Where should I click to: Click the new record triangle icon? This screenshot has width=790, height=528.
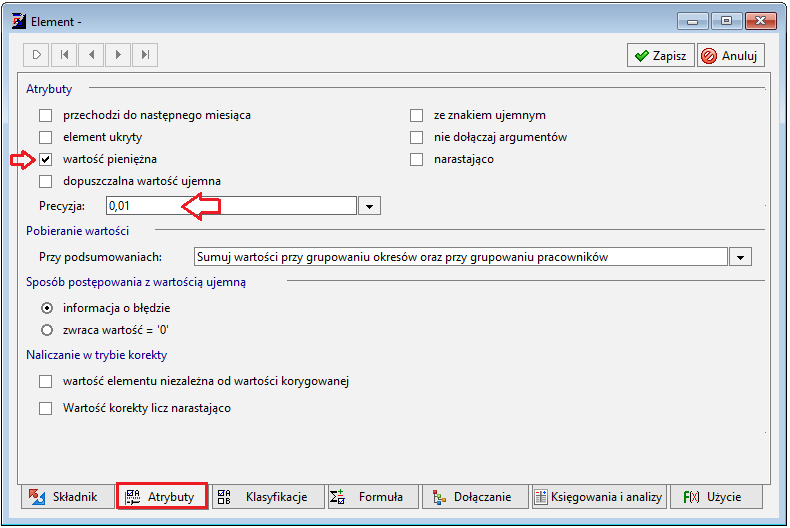coord(36,55)
